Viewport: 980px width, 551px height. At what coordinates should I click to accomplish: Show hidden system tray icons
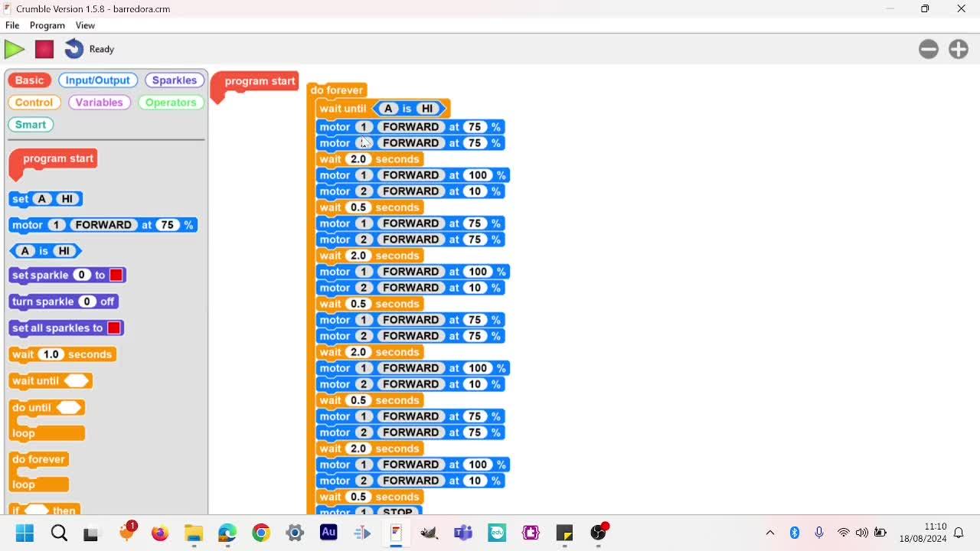[770, 533]
